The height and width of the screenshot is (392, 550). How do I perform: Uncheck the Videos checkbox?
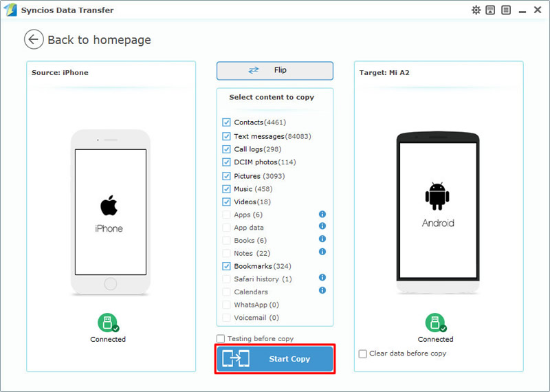(226, 202)
